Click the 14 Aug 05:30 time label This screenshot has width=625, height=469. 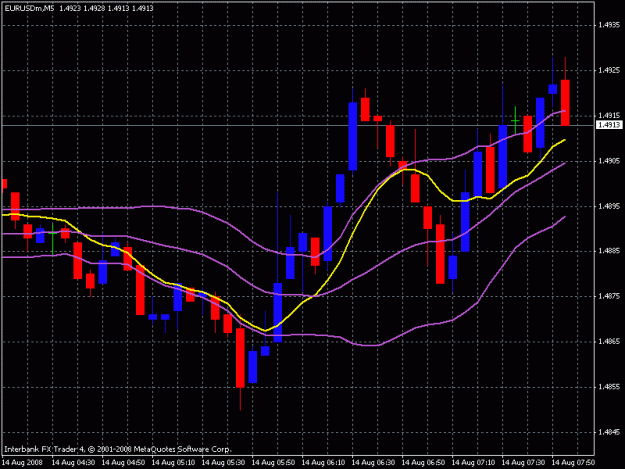point(223,463)
